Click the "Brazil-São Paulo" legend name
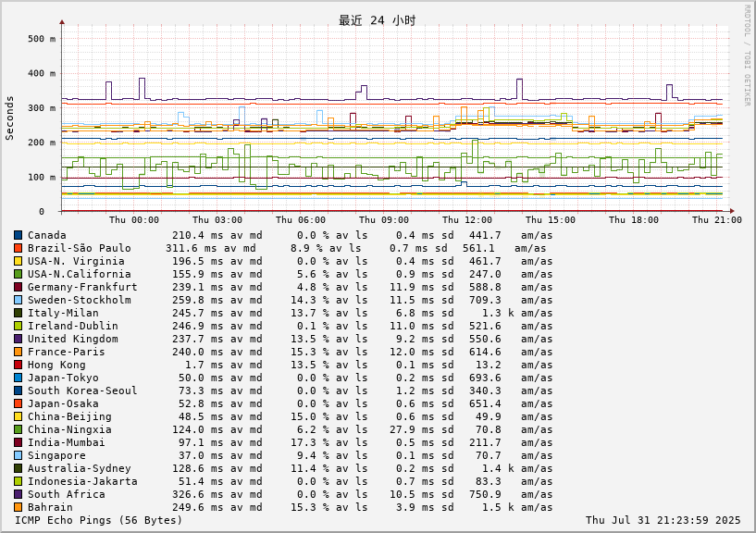 [x=79, y=248]
